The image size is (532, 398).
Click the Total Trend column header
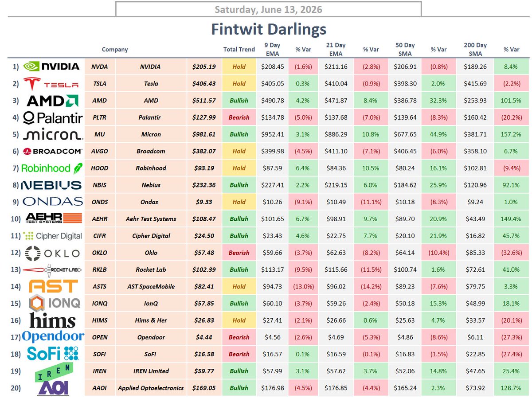tap(239, 50)
